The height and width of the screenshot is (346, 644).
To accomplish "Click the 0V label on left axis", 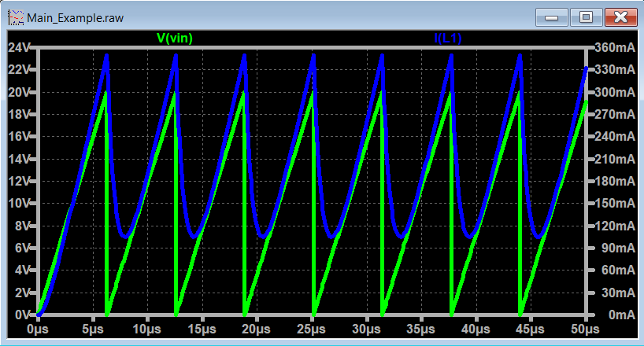I will [x=21, y=315].
